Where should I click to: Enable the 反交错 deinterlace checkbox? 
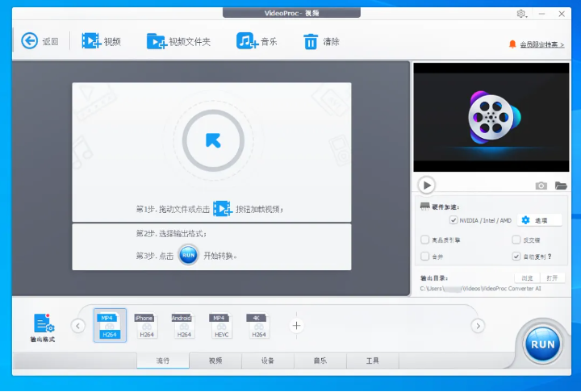(516, 240)
